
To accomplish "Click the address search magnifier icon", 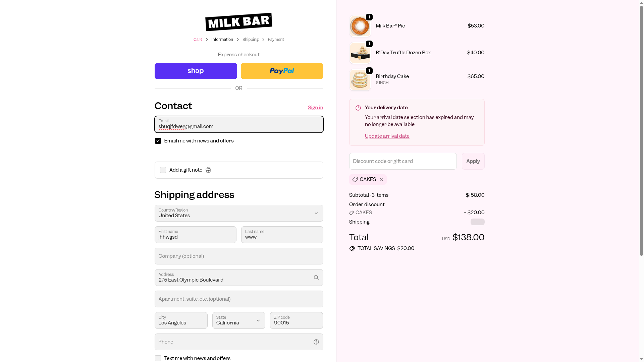I will tap(316, 278).
